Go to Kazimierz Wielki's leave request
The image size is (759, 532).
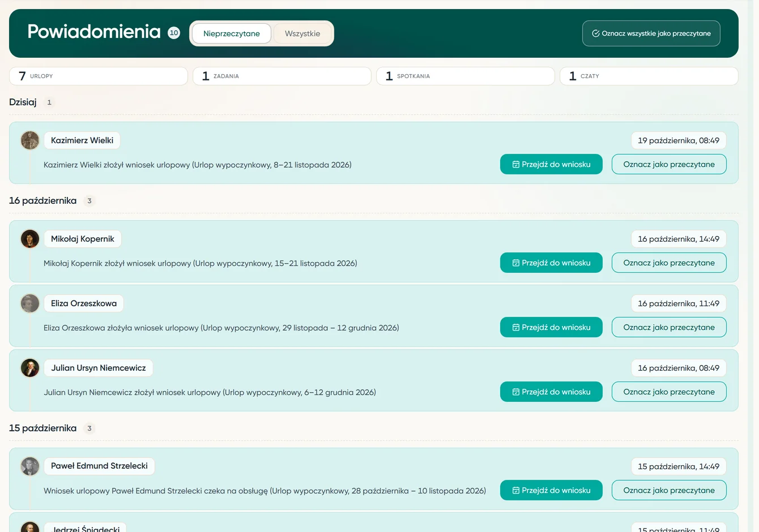coord(551,164)
